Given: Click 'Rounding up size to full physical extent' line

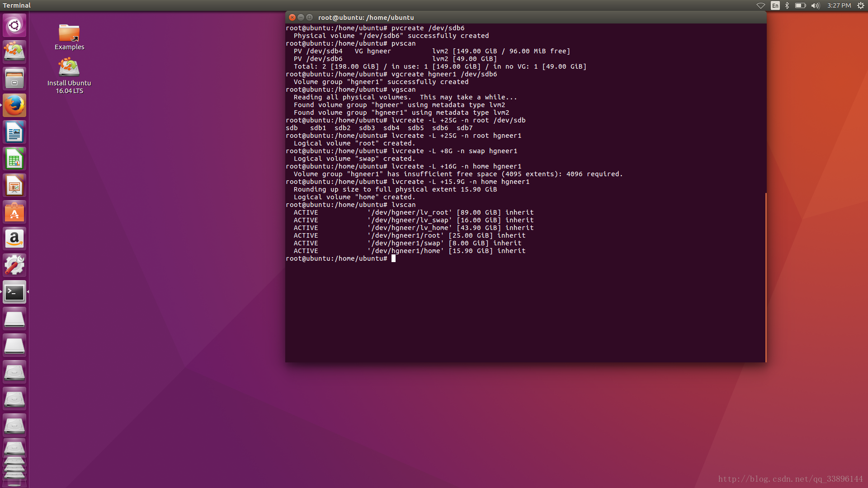Looking at the screenshot, I should pyautogui.click(x=395, y=189).
